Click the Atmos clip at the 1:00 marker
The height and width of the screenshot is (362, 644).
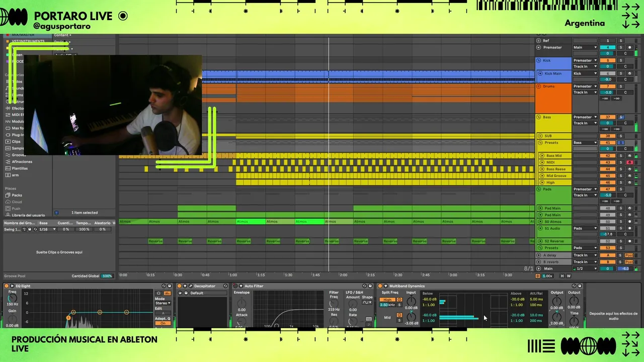pos(251,221)
